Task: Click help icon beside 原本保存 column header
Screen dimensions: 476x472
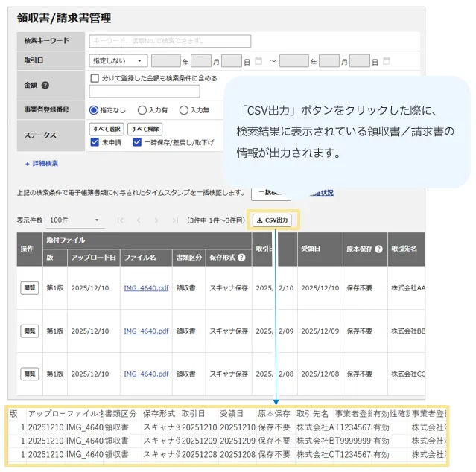Action: click(x=379, y=249)
